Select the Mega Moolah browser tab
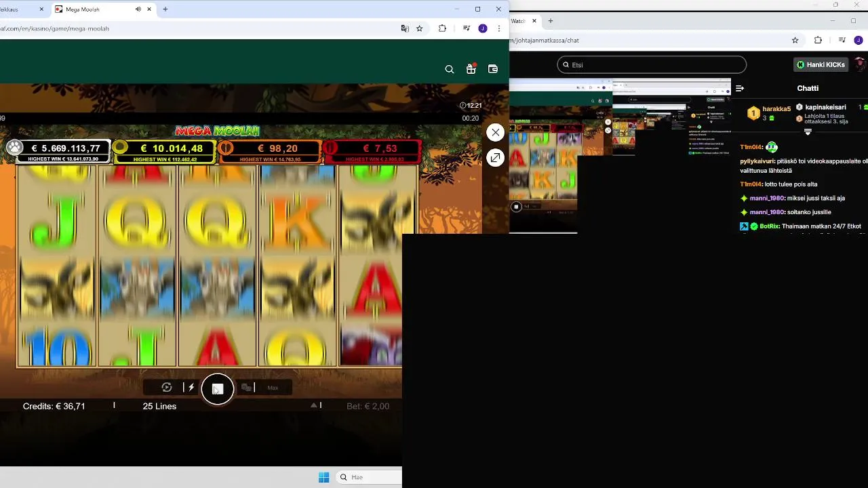The image size is (868, 488). pyautogui.click(x=103, y=9)
